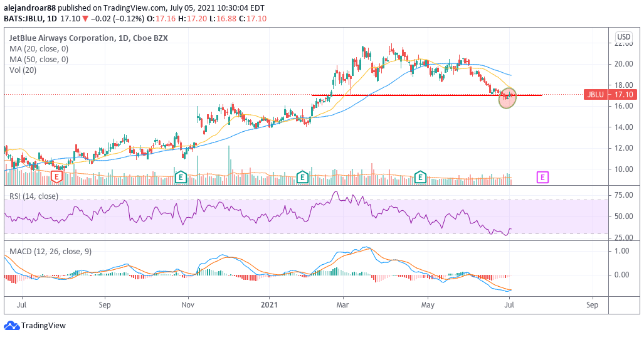The width and height of the screenshot is (644, 337).
Task: Open the green E earnings marker near May
Action: [x=420, y=177]
